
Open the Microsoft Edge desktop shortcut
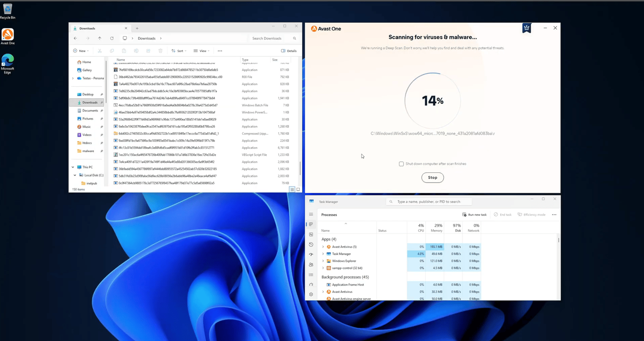coord(8,64)
